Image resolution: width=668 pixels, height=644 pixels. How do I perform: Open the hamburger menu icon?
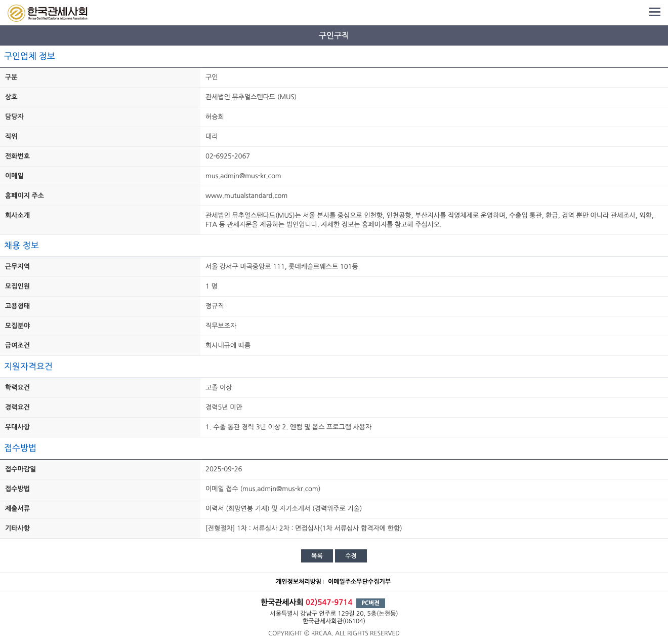pyautogui.click(x=655, y=12)
